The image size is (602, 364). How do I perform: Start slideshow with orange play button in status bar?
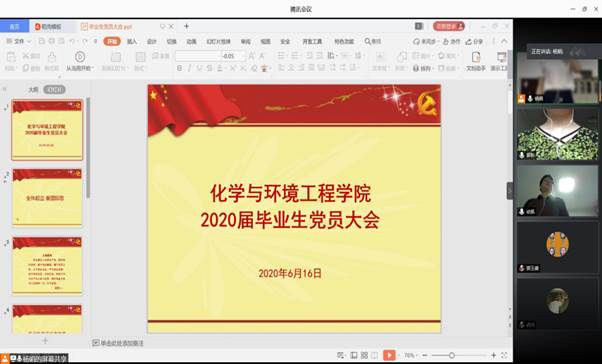(389, 355)
